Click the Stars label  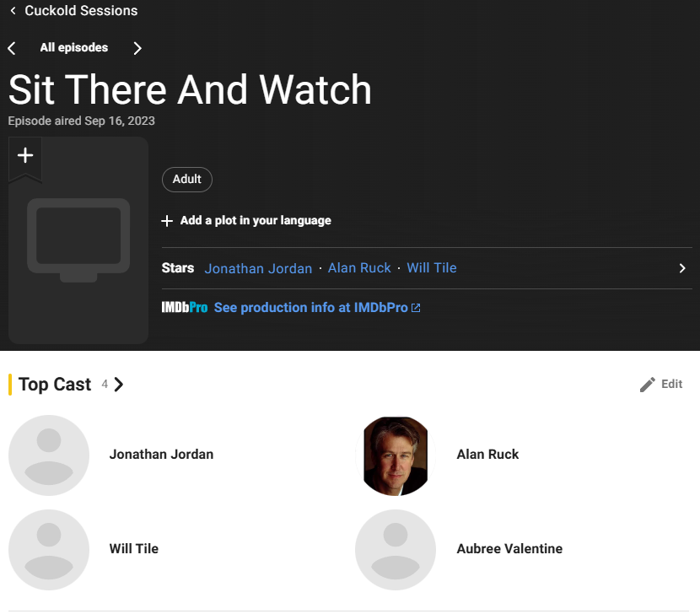tap(178, 268)
